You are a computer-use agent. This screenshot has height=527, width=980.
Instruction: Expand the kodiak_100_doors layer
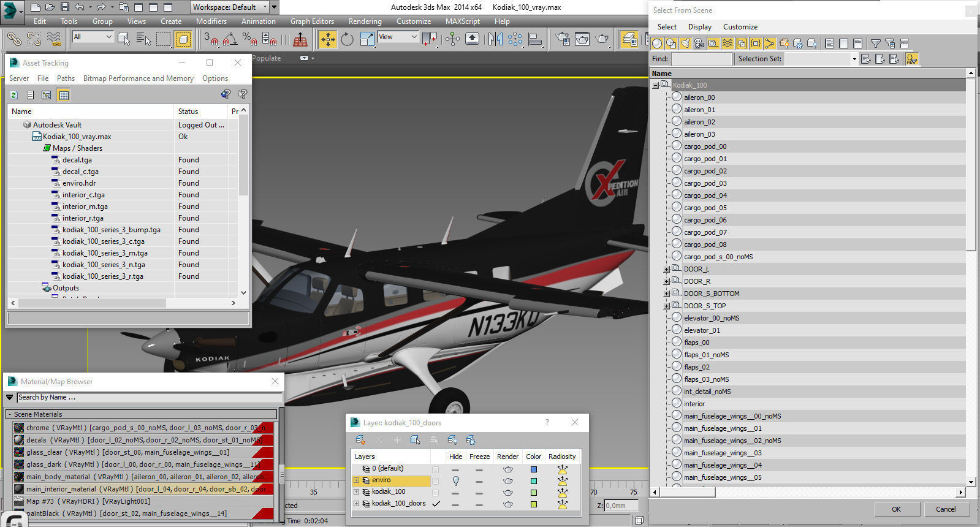(x=356, y=504)
